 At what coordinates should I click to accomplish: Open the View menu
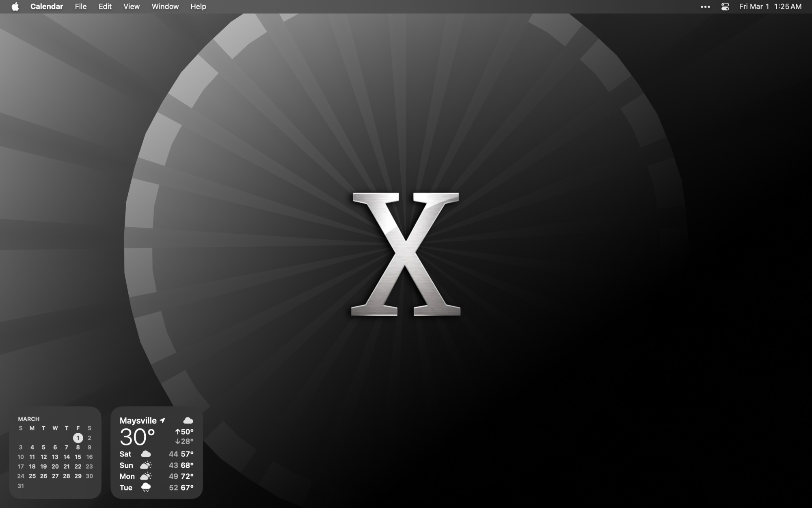[132, 7]
